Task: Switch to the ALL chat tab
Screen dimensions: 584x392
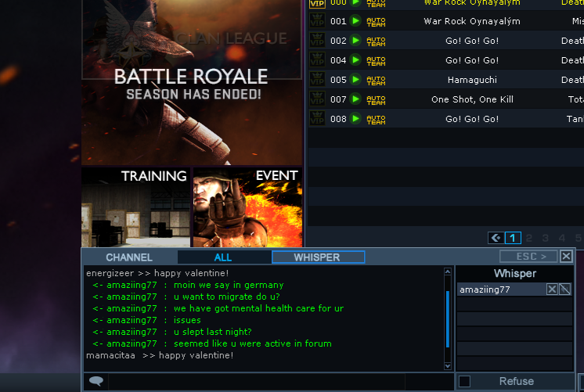Action: [223, 257]
